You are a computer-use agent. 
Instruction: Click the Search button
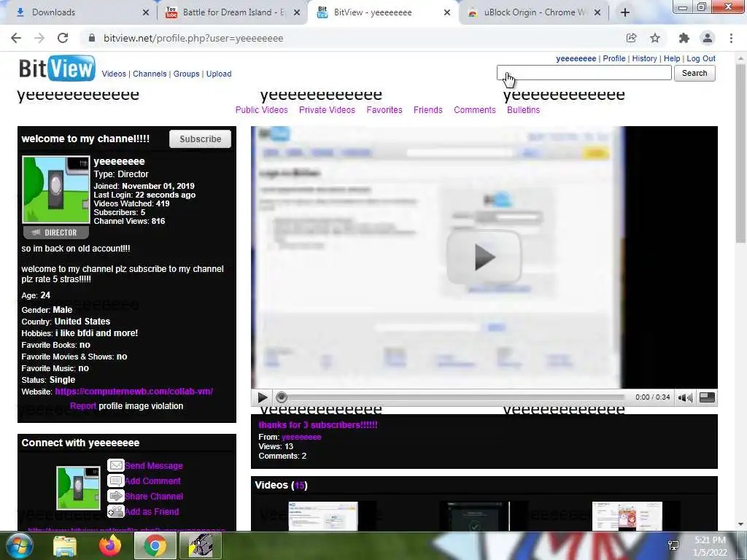point(694,73)
